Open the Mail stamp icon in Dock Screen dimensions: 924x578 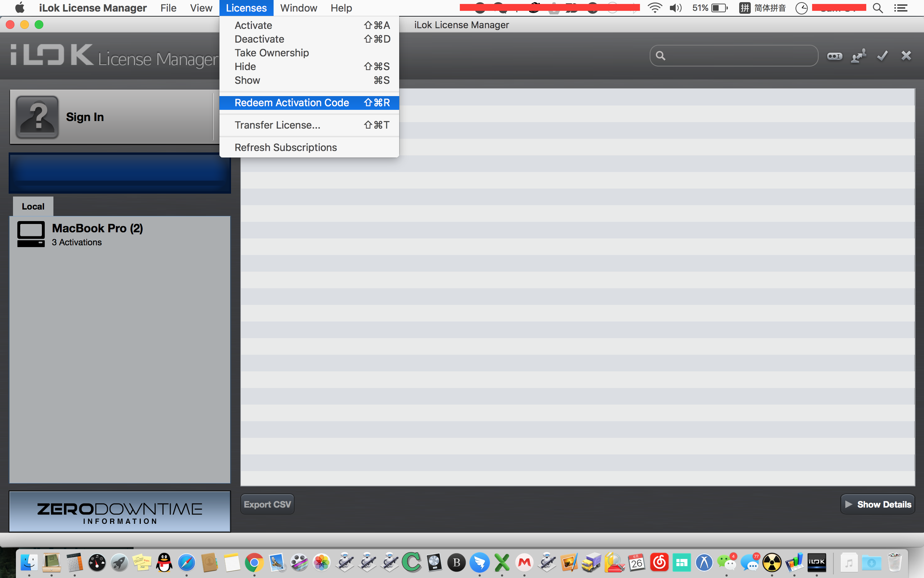pos(277,562)
